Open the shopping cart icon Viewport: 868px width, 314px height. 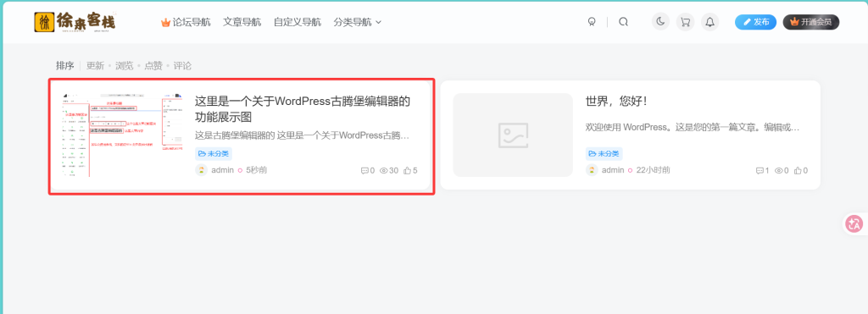point(685,22)
